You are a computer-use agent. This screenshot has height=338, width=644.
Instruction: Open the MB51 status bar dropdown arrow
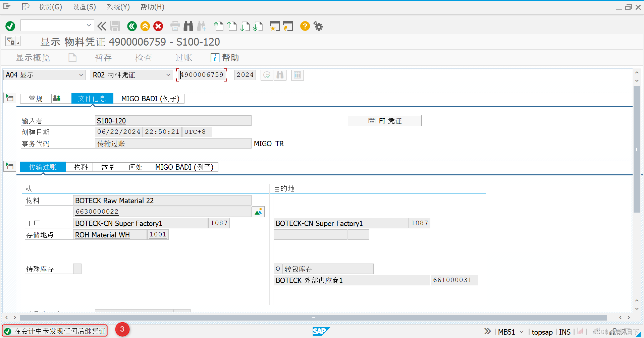click(522, 332)
